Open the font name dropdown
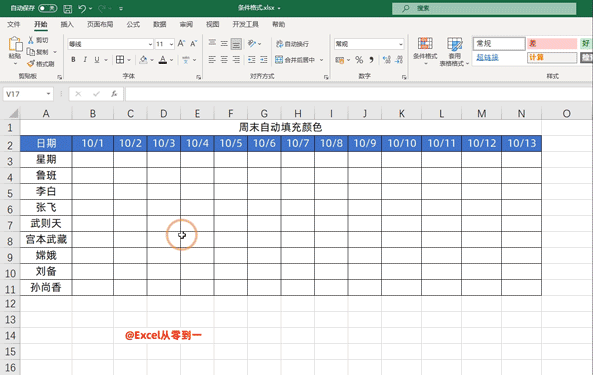The width and height of the screenshot is (593, 375). pos(150,44)
